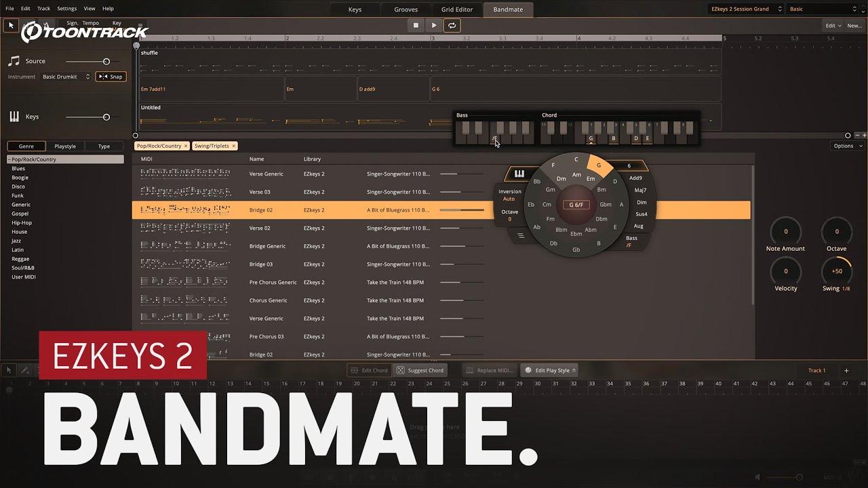Toggle loop playback mode

click(x=452, y=25)
